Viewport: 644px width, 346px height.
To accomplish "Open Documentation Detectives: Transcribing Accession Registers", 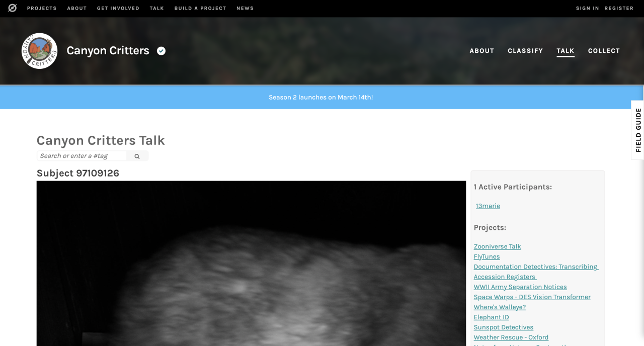I will tap(536, 272).
